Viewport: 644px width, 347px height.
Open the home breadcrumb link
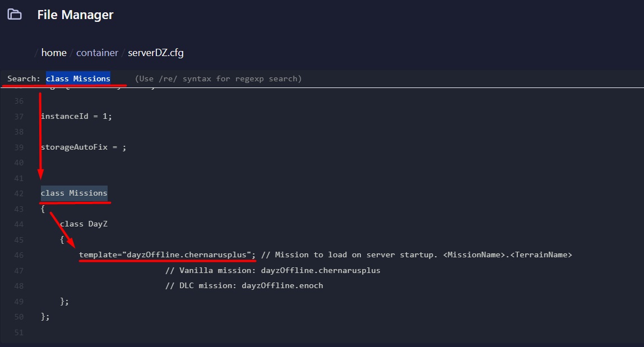(53, 52)
